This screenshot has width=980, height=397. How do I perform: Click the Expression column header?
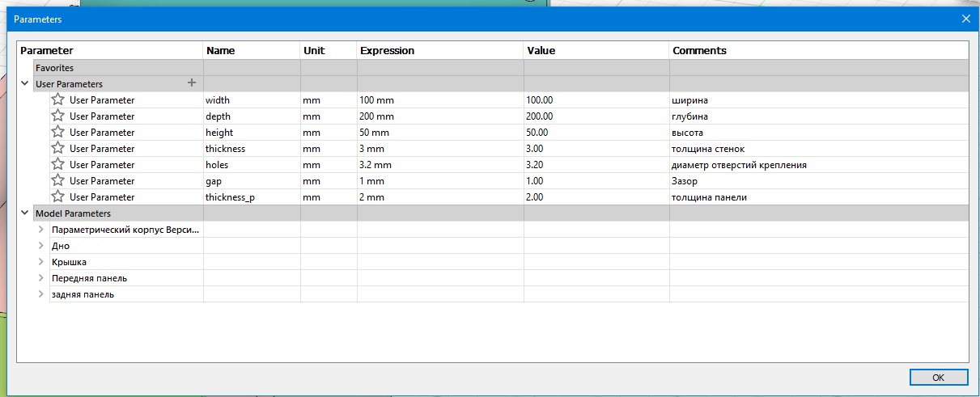pyautogui.click(x=440, y=50)
